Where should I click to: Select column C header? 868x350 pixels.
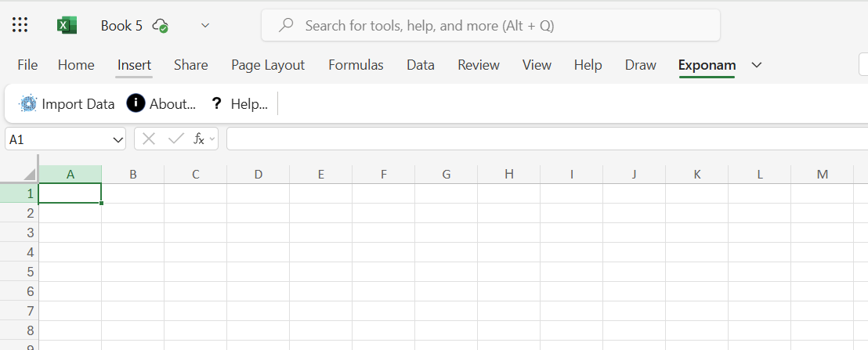[195, 175]
